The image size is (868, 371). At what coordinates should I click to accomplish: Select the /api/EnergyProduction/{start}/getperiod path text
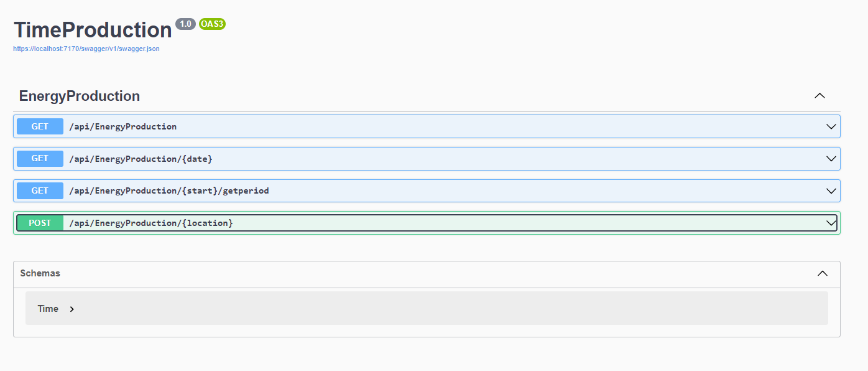pyautogui.click(x=170, y=190)
